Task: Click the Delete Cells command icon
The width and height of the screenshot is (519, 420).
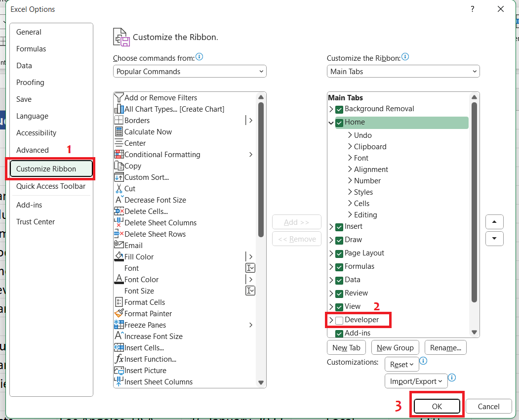Action: pyautogui.click(x=119, y=211)
